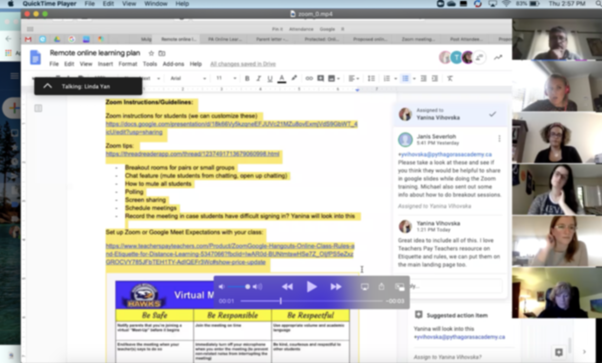Click the QuickTime volume slider

click(x=238, y=287)
